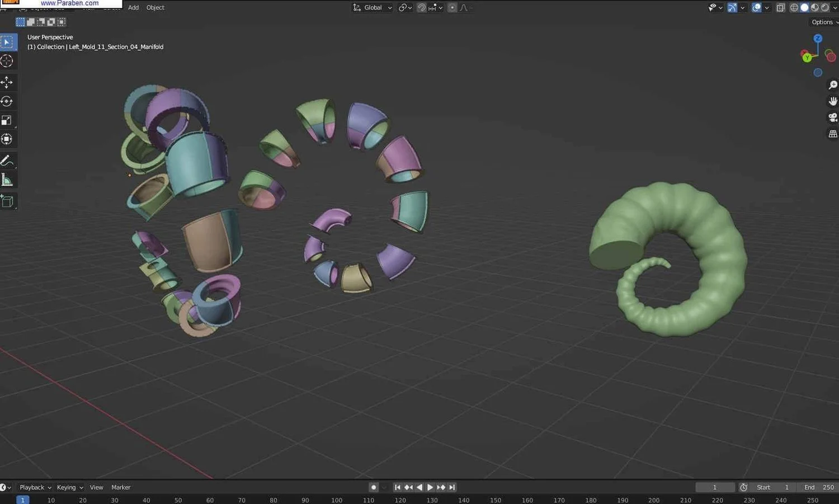Select the Measure tool

coord(7,180)
